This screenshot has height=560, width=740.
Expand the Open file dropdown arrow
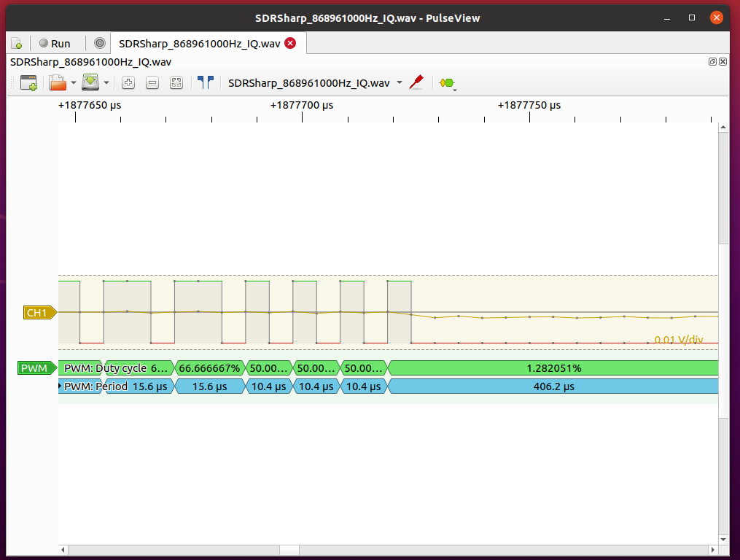[74, 82]
